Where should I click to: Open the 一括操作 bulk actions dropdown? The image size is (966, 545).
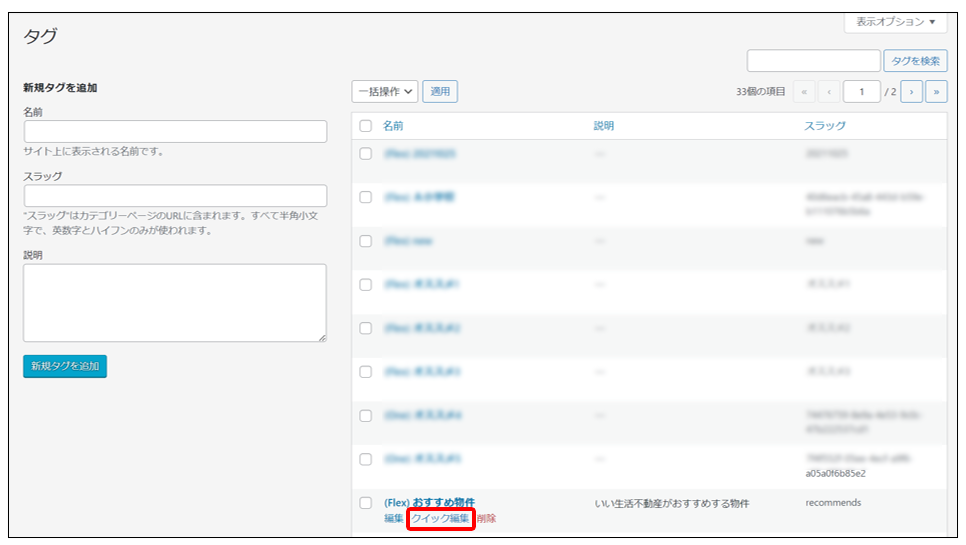point(385,92)
